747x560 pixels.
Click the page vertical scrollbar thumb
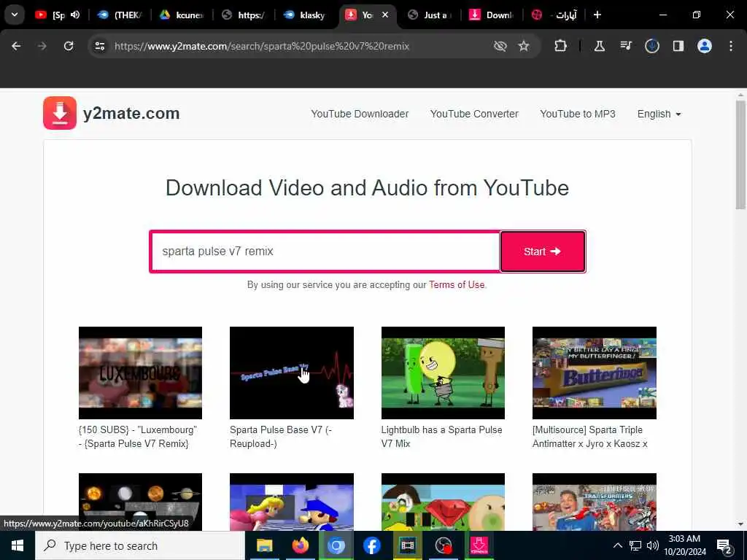pos(740,155)
